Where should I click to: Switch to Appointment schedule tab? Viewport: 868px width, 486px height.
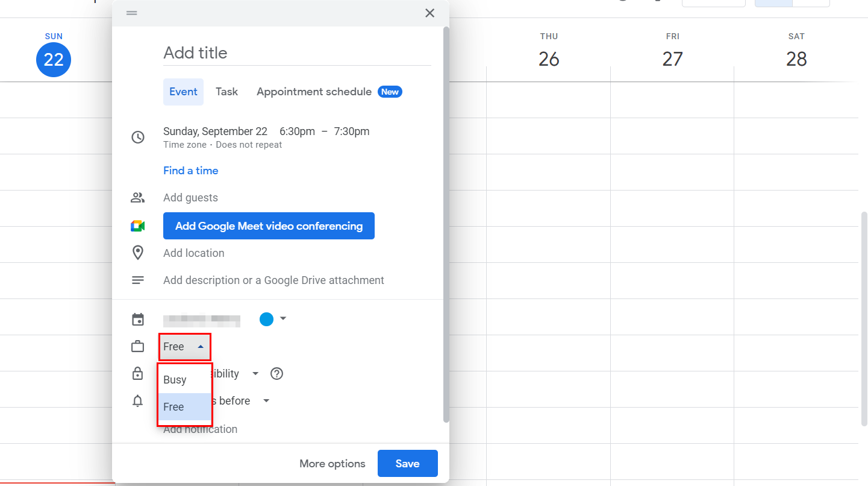[x=314, y=92]
